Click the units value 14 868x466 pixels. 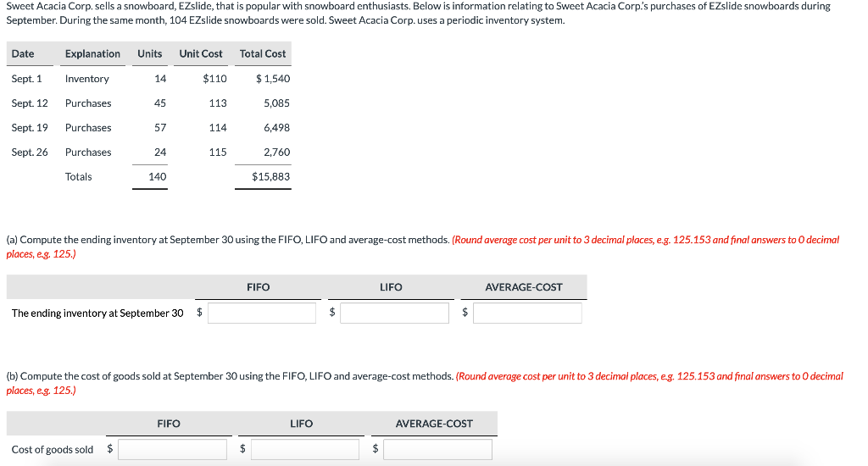point(160,79)
